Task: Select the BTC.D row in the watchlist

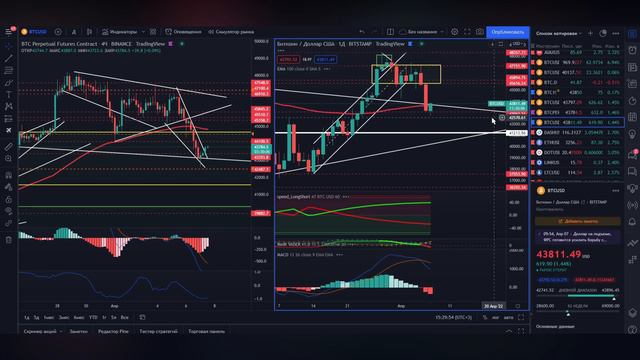Action: tap(578, 82)
